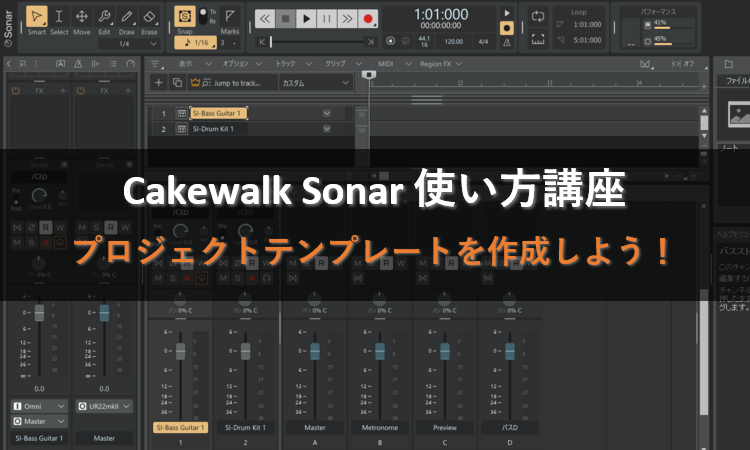Open the UR22mkII output dropdown

coord(104,406)
